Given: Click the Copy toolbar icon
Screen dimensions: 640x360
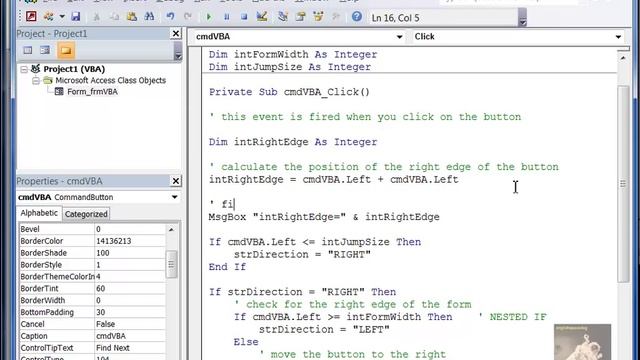Looking at the screenshot, I should point(114,17).
